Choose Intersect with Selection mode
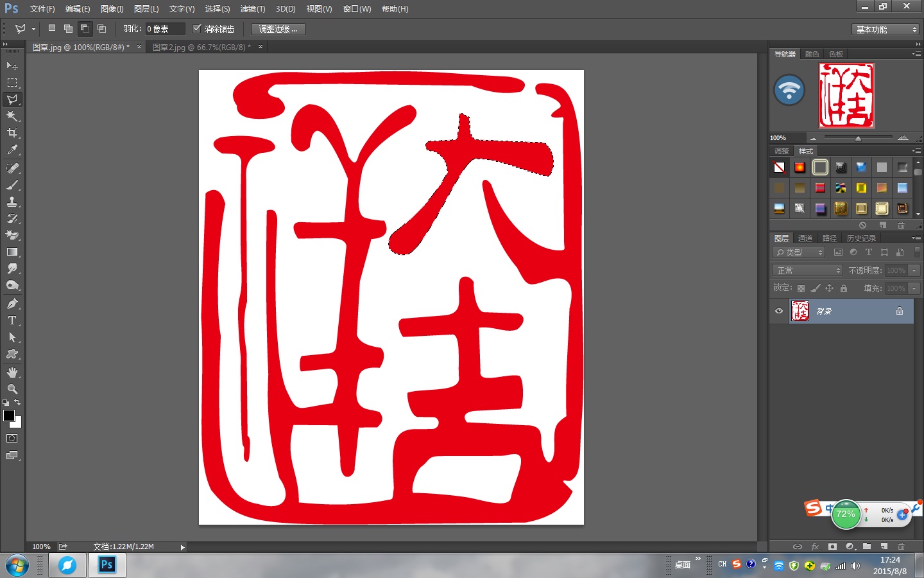The width and height of the screenshot is (924, 578). pyautogui.click(x=101, y=28)
